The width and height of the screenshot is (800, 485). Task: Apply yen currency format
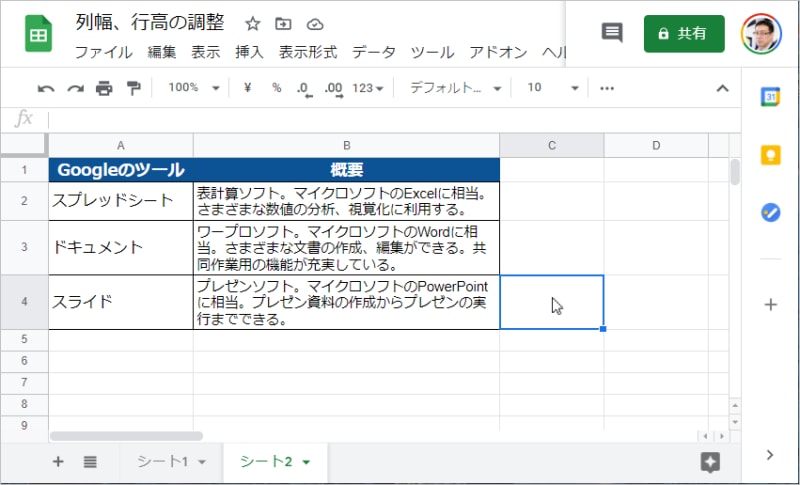(247, 88)
